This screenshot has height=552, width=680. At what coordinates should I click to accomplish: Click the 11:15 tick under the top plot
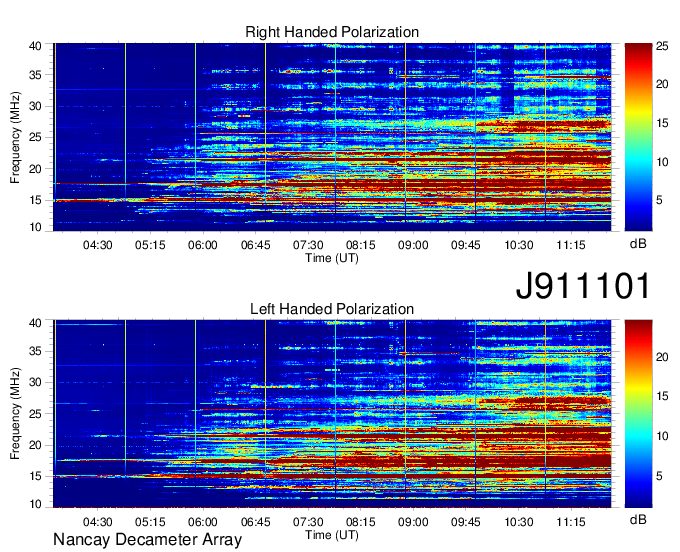tap(571, 245)
